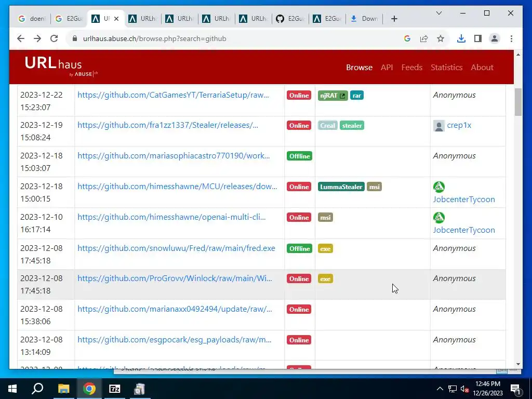Open the Chrome profile menu
The width and height of the screenshot is (532, 399).
pos(495,38)
